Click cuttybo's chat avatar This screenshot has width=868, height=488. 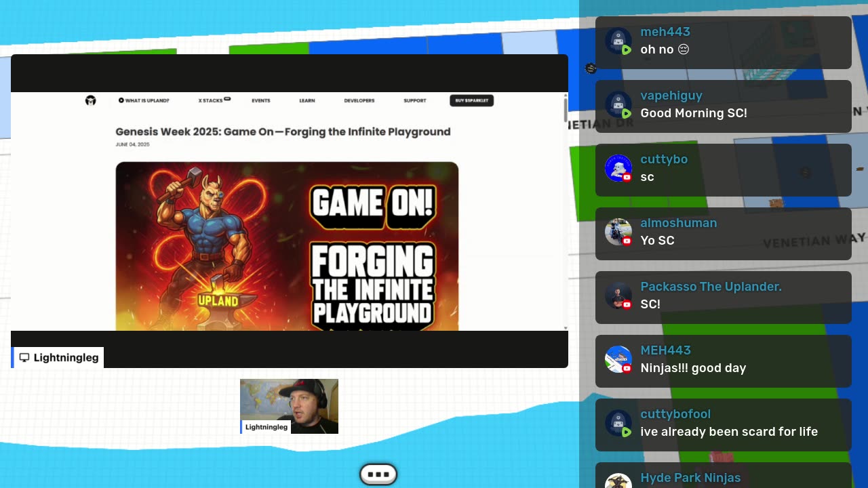(618, 169)
